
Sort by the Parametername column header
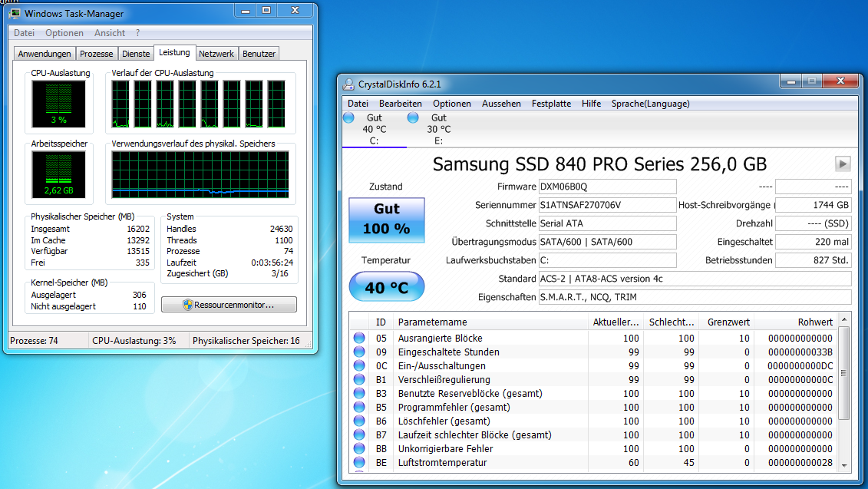pos(490,322)
